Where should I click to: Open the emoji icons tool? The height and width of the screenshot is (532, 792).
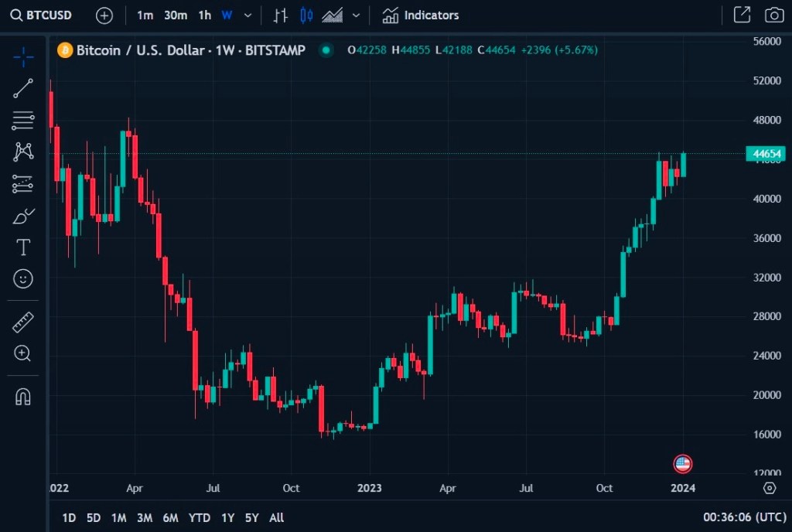(x=23, y=279)
